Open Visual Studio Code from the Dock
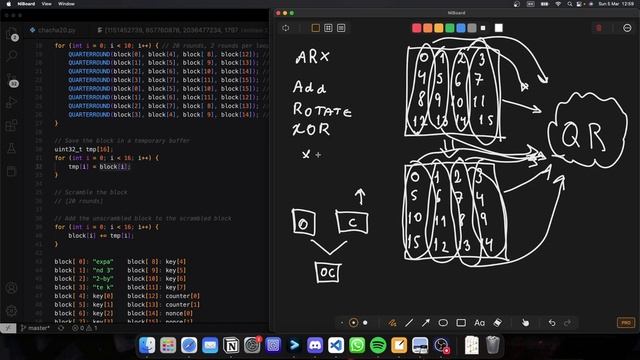Screen dimensions: 640x360 tap(336, 345)
